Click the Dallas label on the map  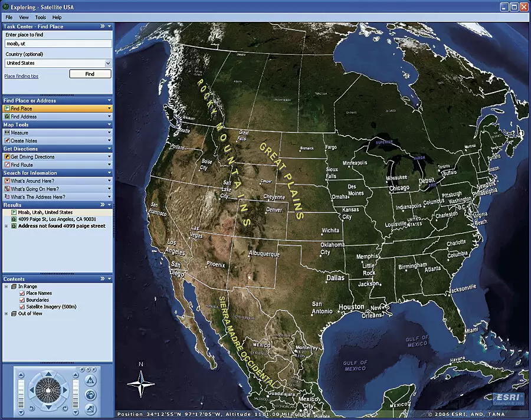[335, 278]
